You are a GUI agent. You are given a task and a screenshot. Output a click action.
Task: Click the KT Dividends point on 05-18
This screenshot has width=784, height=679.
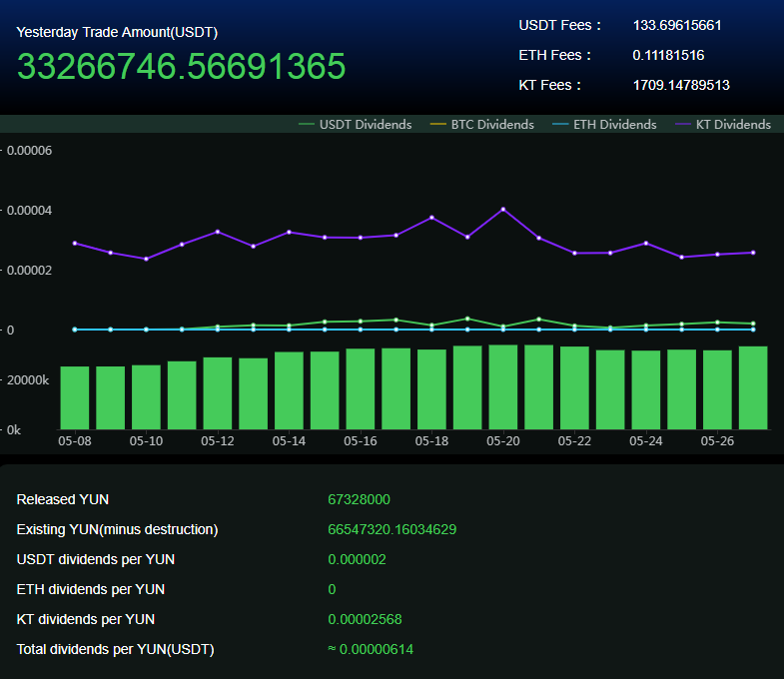(x=431, y=218)
